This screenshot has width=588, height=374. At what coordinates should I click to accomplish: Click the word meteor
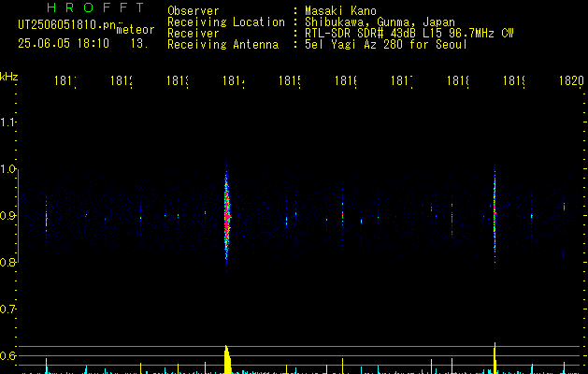pos(136,30)
